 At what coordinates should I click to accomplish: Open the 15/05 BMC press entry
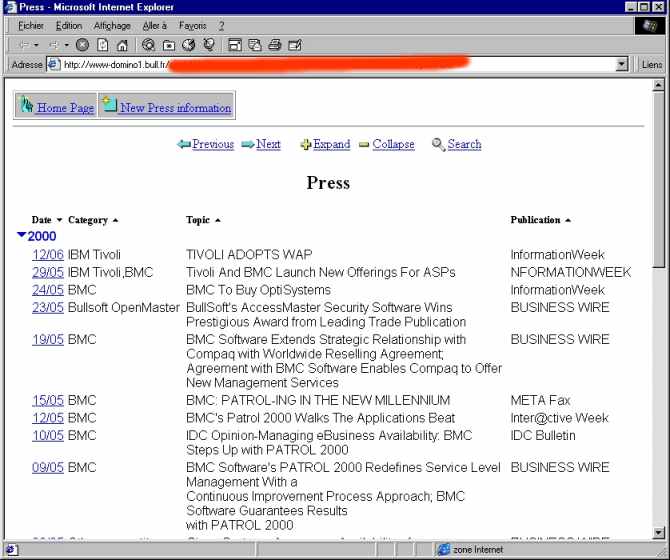click(48, 400)
